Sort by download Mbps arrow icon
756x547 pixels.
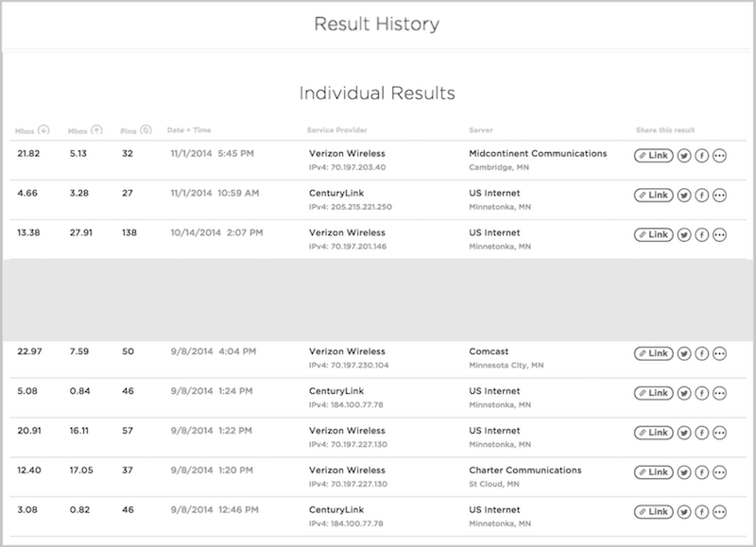click(43, 129)
